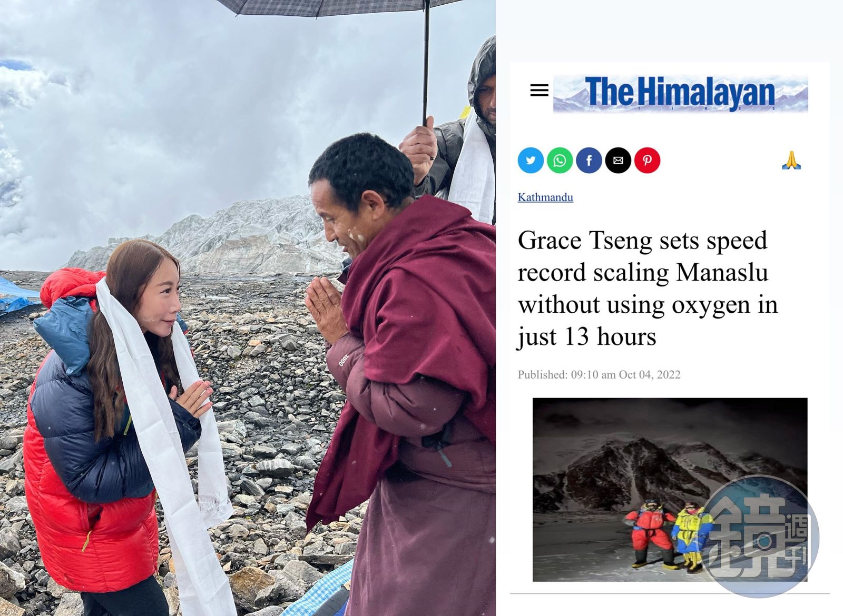Click the published date text

click(599, 374)
